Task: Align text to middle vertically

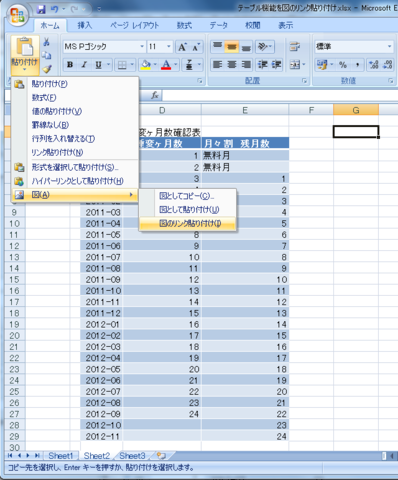Action: pyautogui.click(x=232, y=47)
